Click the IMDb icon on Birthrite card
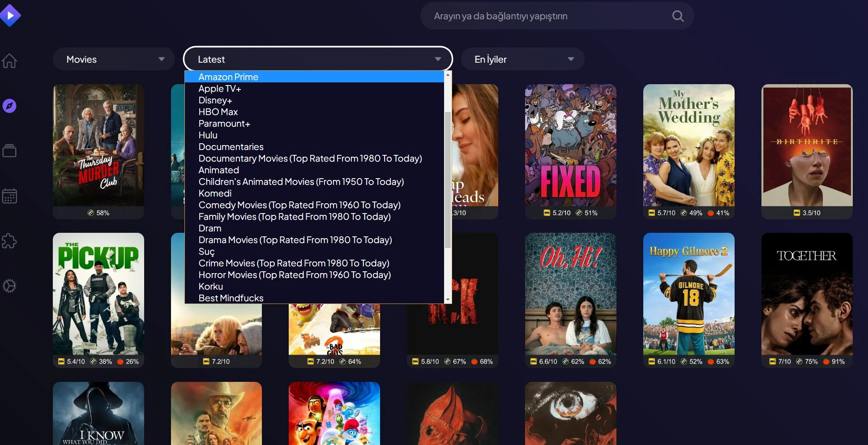The width and height of the screenshot is (868, 445). click(796, 213)
